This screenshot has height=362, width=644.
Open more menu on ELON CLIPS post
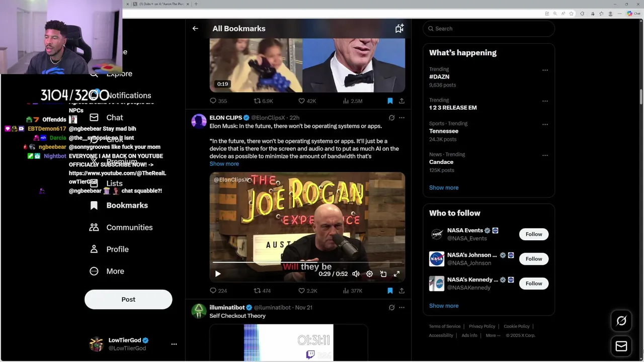[x=401, y=118]
